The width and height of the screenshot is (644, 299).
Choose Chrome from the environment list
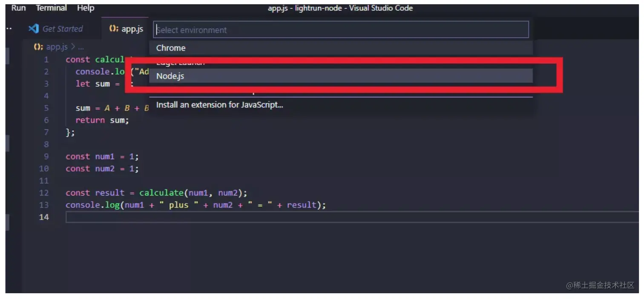click(x=341, y=48)
